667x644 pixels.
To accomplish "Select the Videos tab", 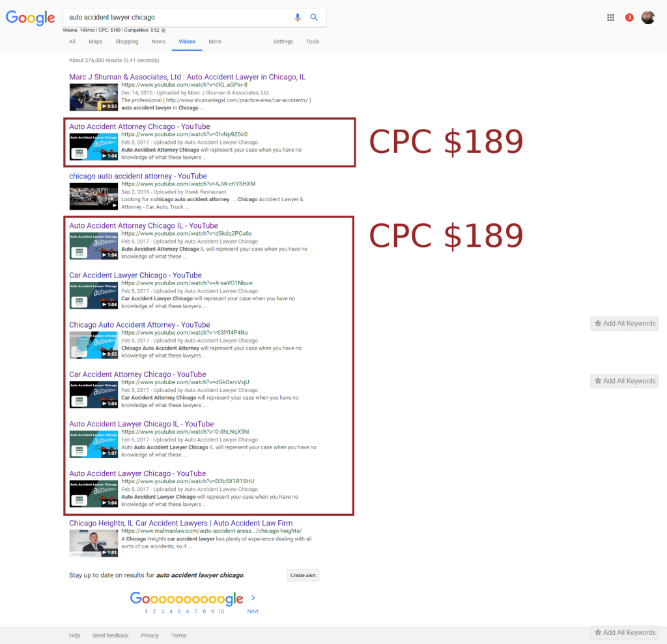I will [x=187, y=42].
